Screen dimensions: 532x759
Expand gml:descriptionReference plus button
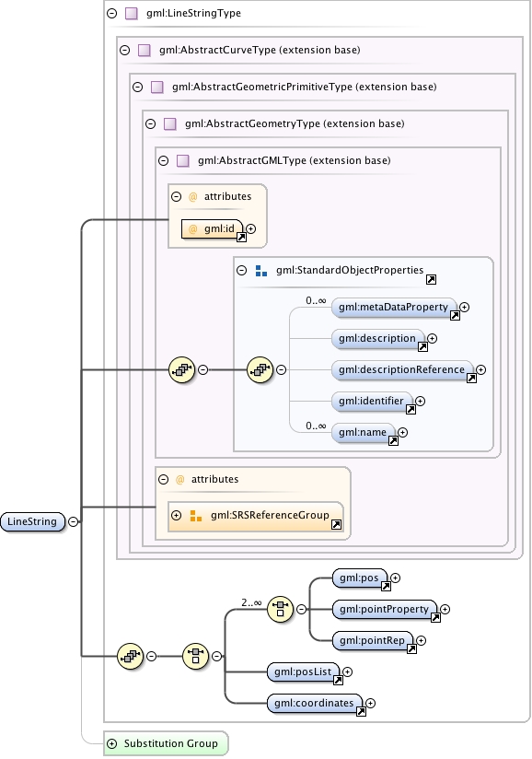tap(480, 369)
